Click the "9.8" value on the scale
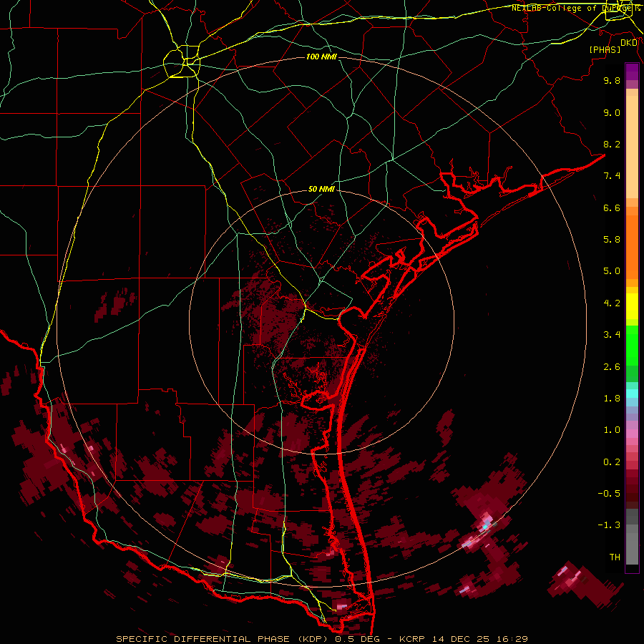This screenshot has width=644, height=644. (612, 80)
